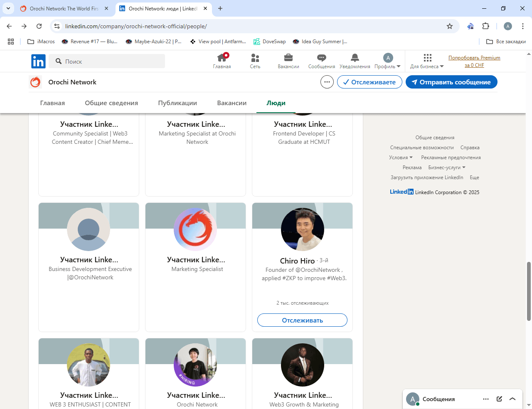Open the cloud extension icon in toolbar
The image size is (532, 409).
(470, 26)
